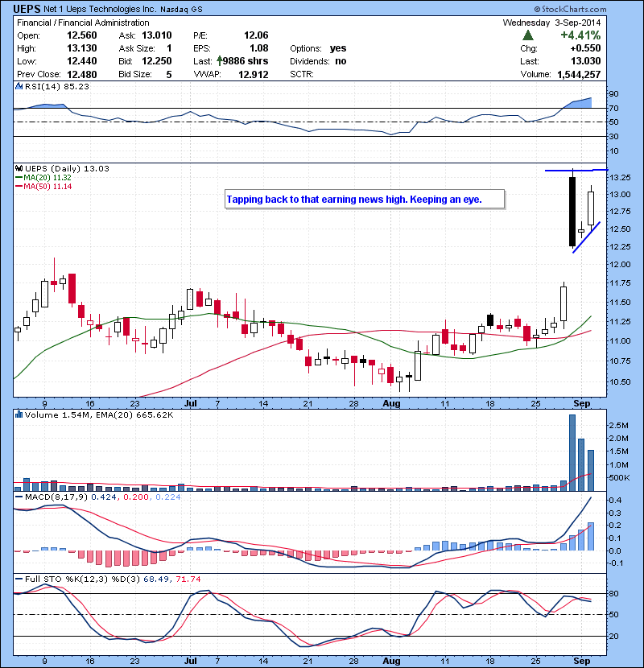This screenshot has width=644, height=668.
Task: Select the Prev Close value 12.480
Action: pos(82,75)
